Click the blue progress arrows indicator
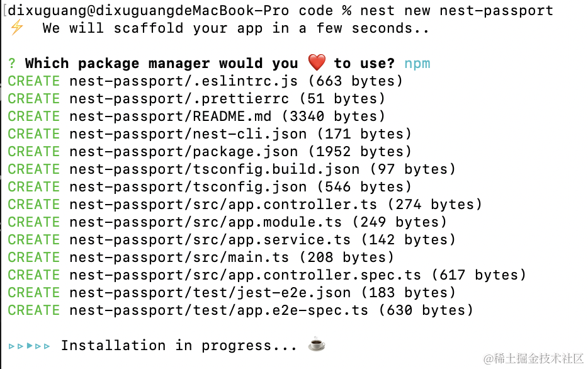Viewport: 588px width, 369px height. pos(29,346)
